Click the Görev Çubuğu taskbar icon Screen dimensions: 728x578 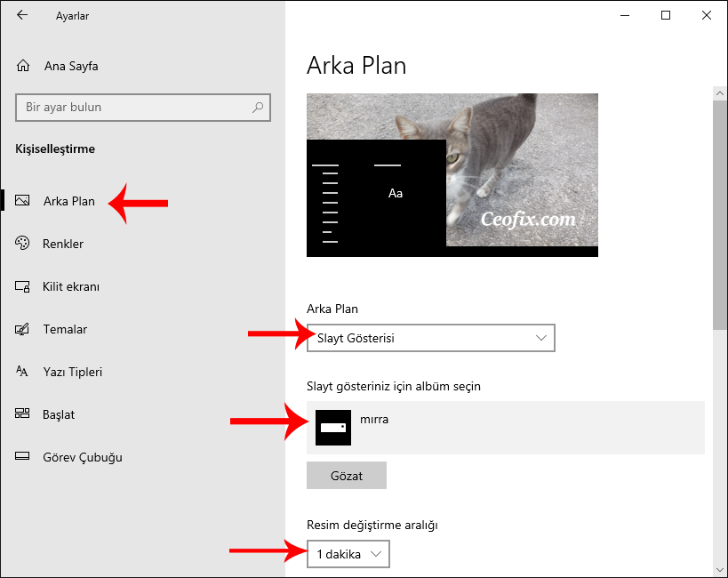pos(22,456)
